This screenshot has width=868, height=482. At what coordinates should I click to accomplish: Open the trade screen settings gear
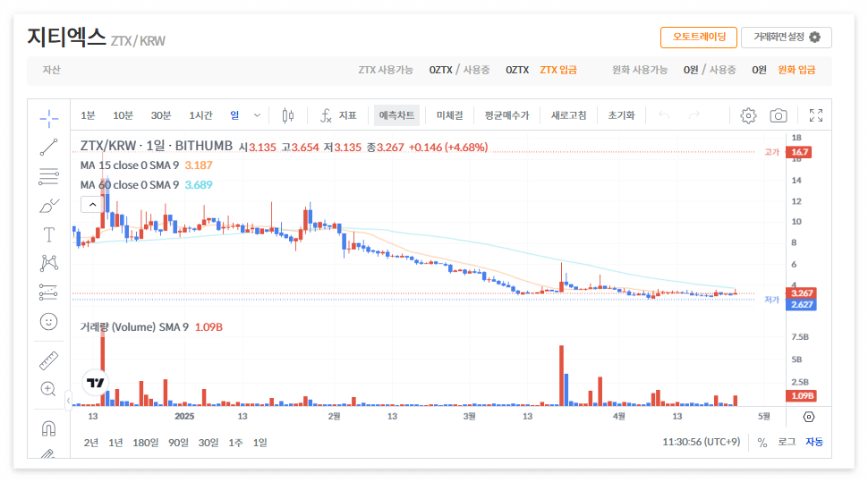tap(815, 37)
